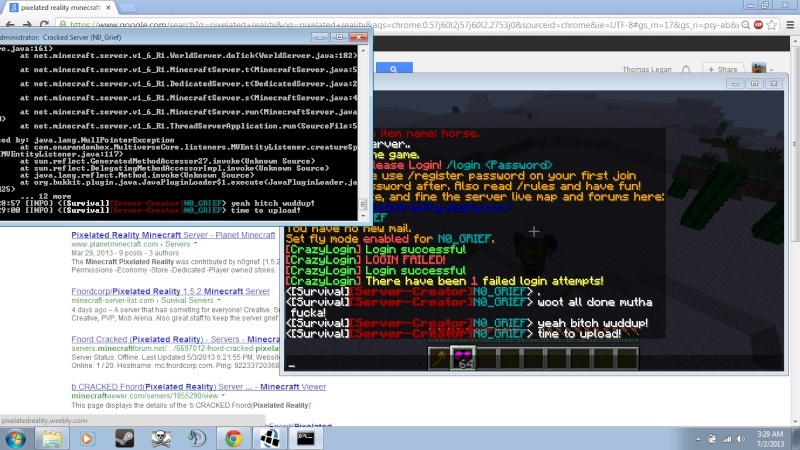Click "... 12 more" line in console
800x450 pixels.
click(x=46, y=196)
